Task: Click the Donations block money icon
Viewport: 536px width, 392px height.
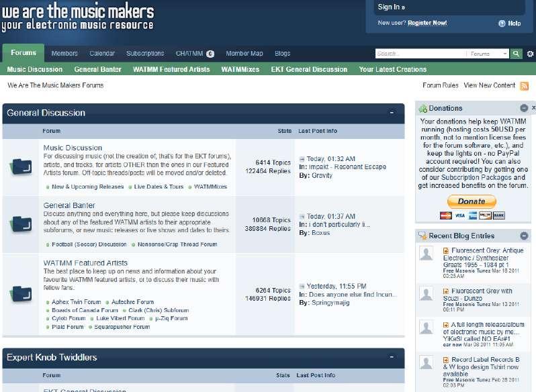Action: pyautogui.click(x=423, y=109)
